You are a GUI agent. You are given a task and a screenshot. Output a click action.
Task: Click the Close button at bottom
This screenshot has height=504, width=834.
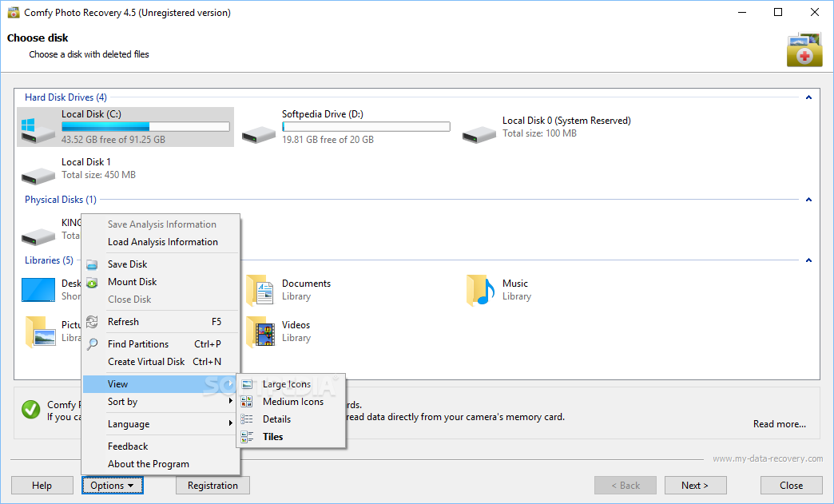click(791, 486)
